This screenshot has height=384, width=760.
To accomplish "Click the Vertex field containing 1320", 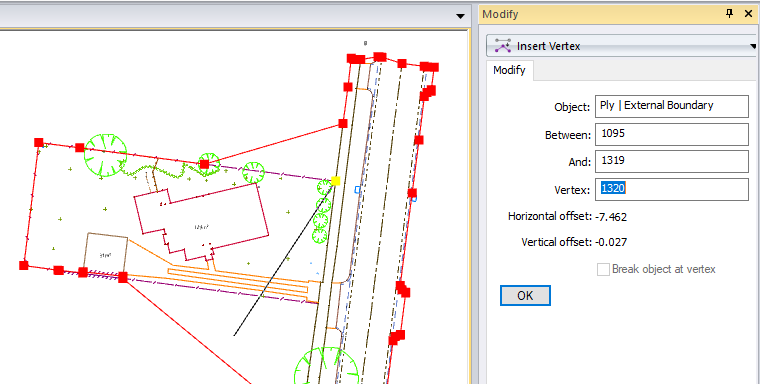I will tap(672, 189).
